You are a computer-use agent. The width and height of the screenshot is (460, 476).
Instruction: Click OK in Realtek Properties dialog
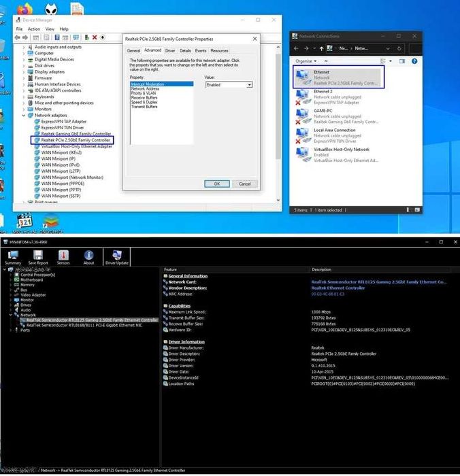pyautogui.click(x=217, y=184)
